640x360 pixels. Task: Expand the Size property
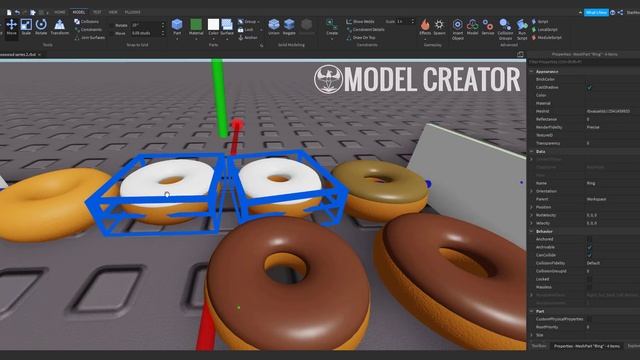(531, 335)
